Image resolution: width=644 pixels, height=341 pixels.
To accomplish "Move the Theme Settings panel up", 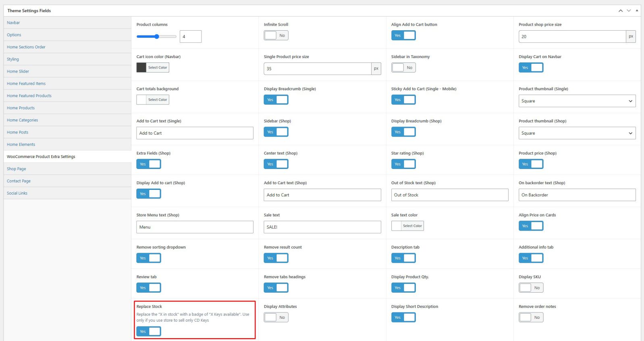I will coord(621,10).
